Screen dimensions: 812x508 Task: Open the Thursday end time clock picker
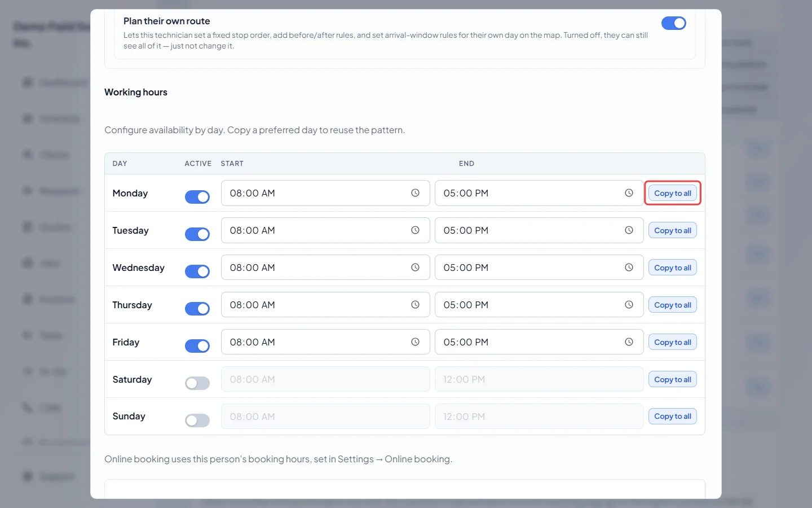[x=629, y=305]
